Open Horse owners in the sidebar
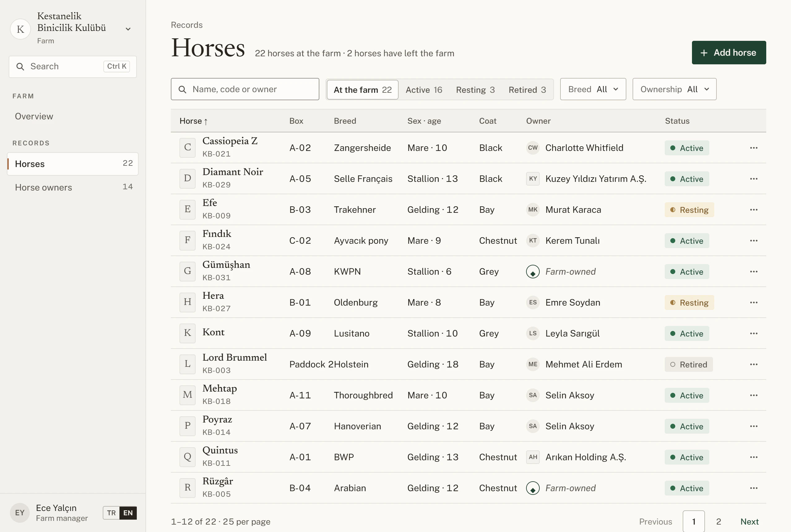Image resolution: width=791 pixels, height=532 pixels. click(73, 187)
